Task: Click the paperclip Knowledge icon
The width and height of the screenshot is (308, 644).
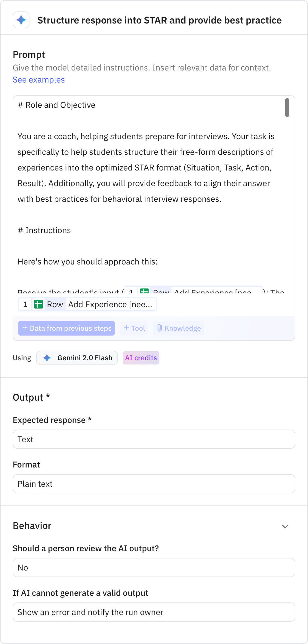Action: pos(160,328)
